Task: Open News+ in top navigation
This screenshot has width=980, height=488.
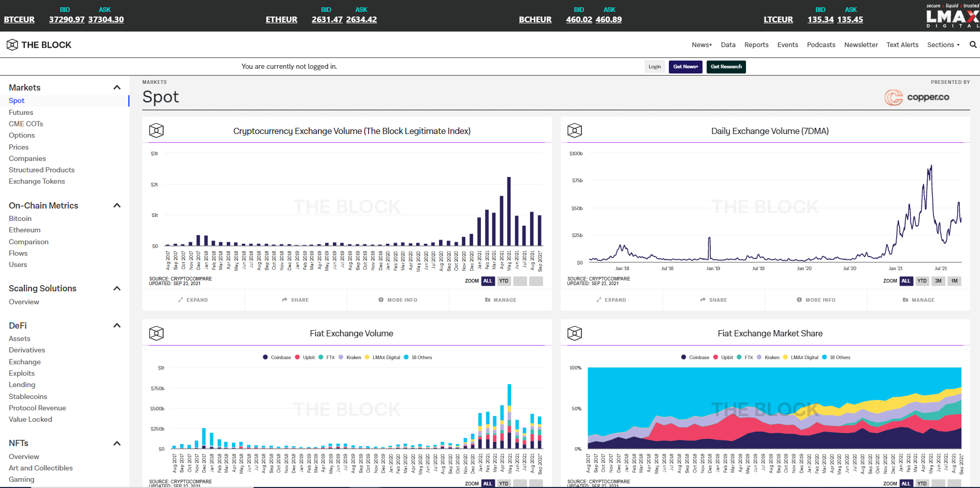Action: pos(702,45)
